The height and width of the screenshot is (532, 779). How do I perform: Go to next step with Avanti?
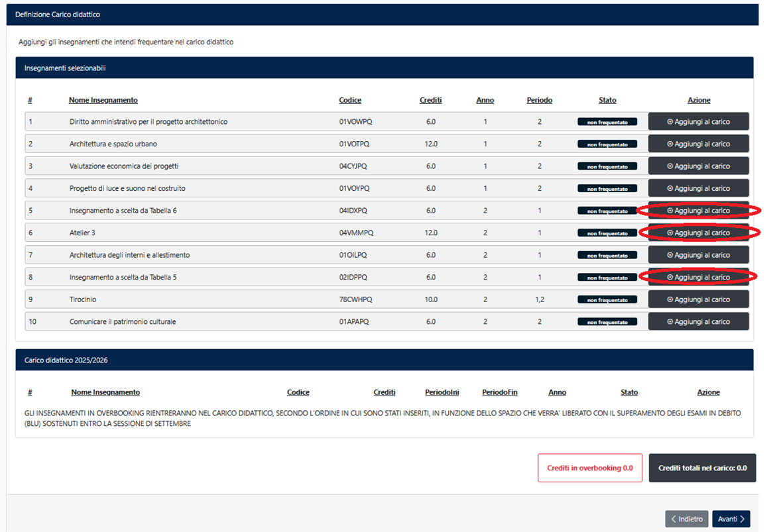pos(731,519)
